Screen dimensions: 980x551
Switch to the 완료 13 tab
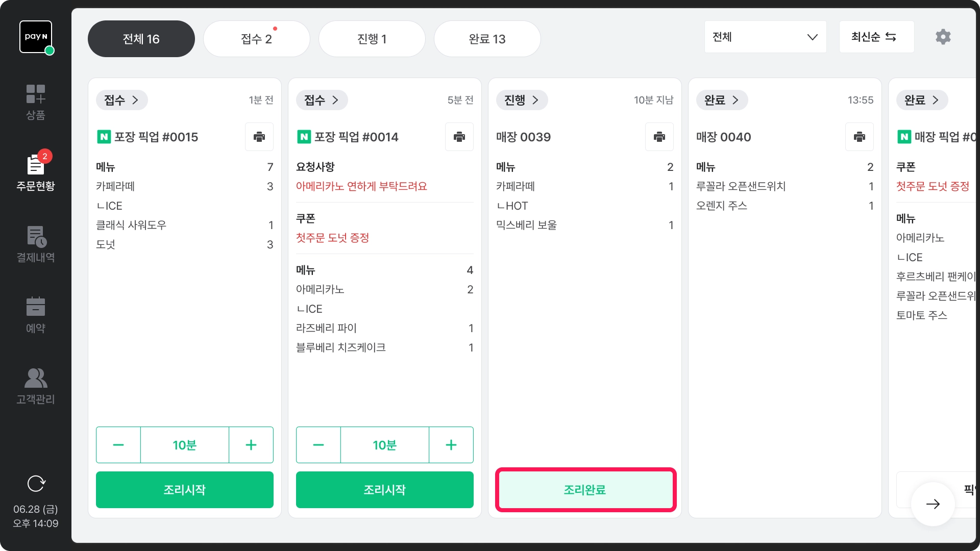[x=487, y=39]
